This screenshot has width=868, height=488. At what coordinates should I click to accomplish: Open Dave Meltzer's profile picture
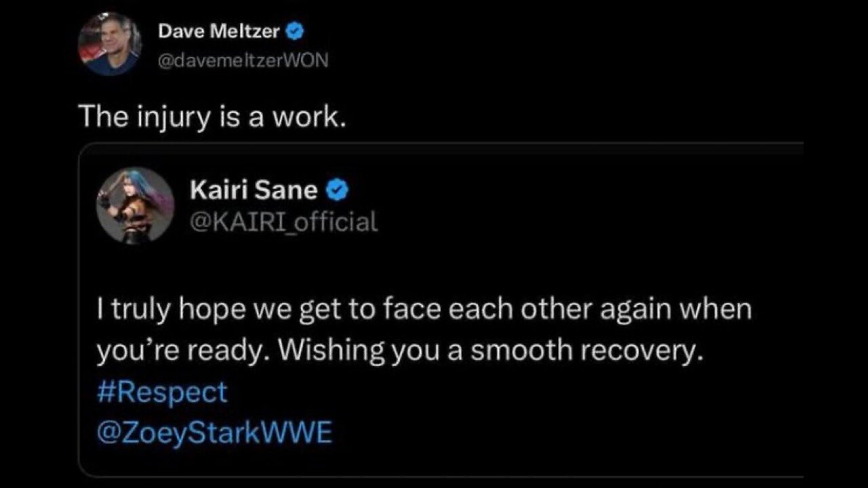[110, 43]
